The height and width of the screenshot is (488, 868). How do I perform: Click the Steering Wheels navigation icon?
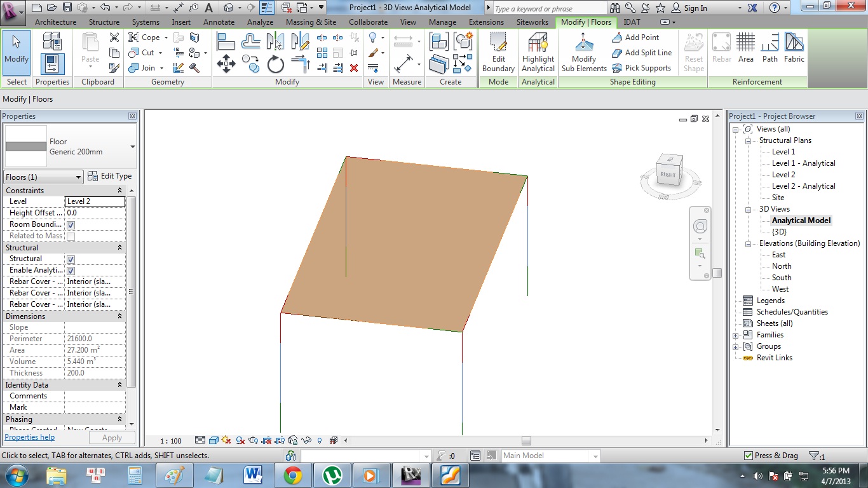coord(700,226)
